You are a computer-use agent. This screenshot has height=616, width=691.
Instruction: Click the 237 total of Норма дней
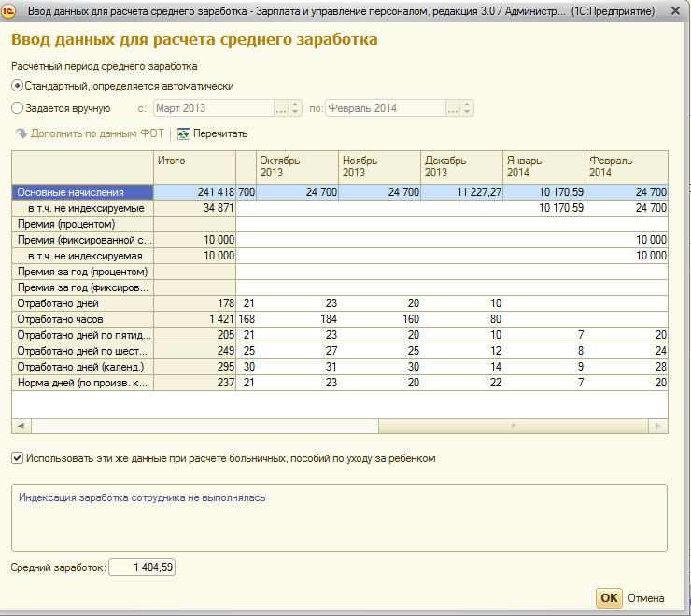(x=194, y=383)
